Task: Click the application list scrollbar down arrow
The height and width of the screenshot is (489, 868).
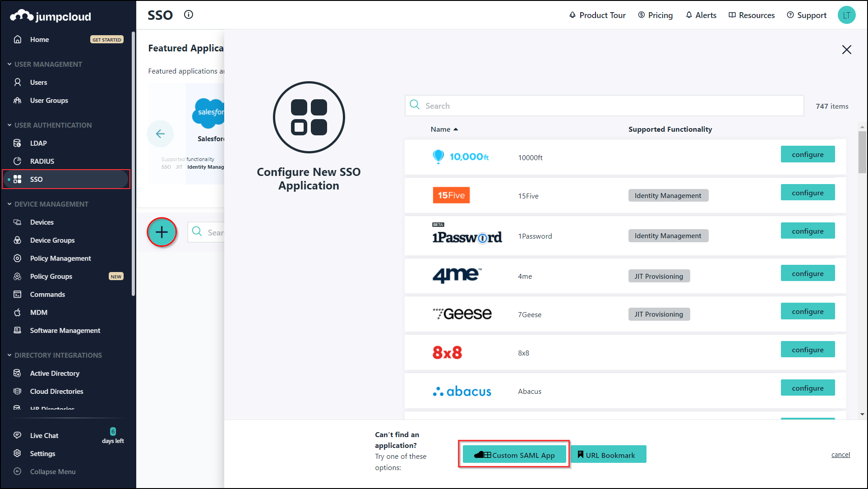Action: pyautogui.click(x=862, y=414)
